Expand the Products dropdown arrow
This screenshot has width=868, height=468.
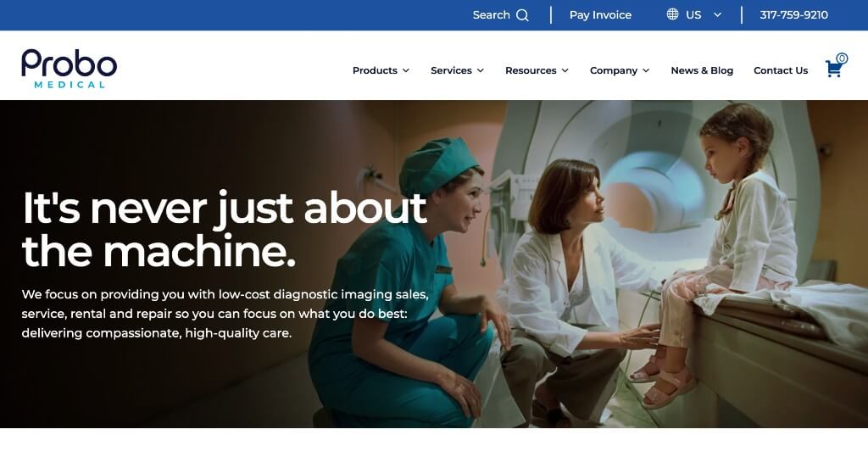pos(406,71)
